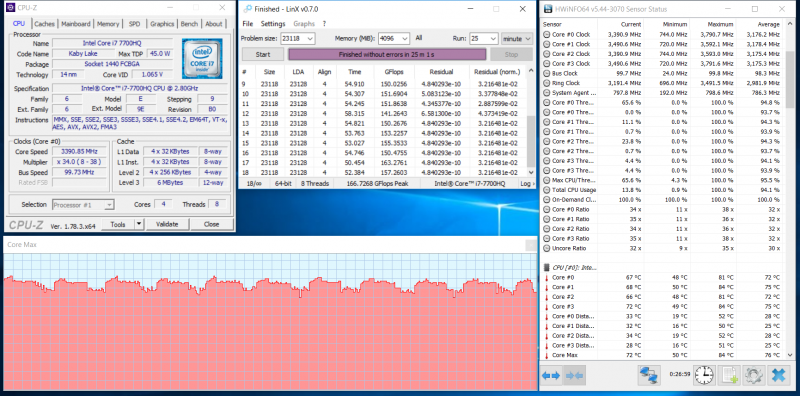
Task: Click the HWiNFO expand columns arrows icon
Action: (551, 376)
